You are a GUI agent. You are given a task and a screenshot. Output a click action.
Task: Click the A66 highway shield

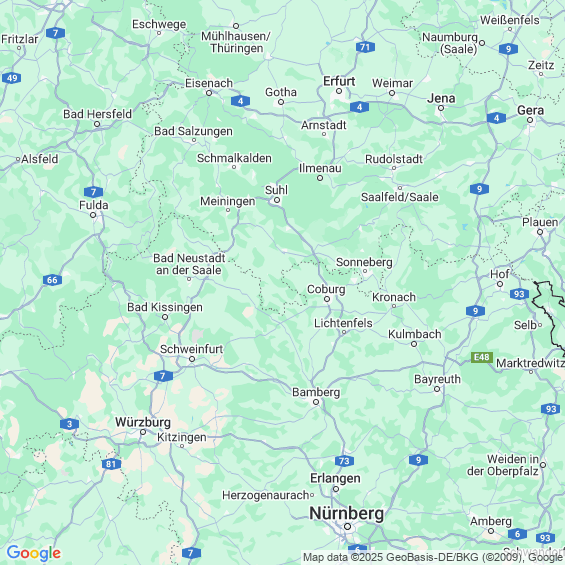(x=52, y=280)
